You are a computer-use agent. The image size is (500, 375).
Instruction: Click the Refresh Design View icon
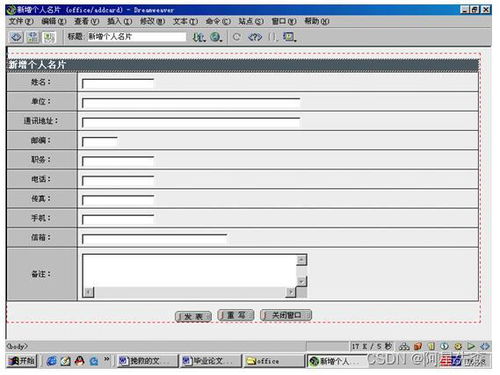pyautogui.click(x=236, y=37)
